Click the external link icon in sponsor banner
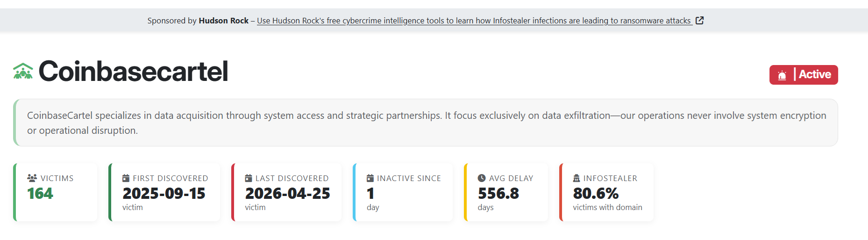Image resolution: width=868 pixels, height=240 pixels. 699,21
